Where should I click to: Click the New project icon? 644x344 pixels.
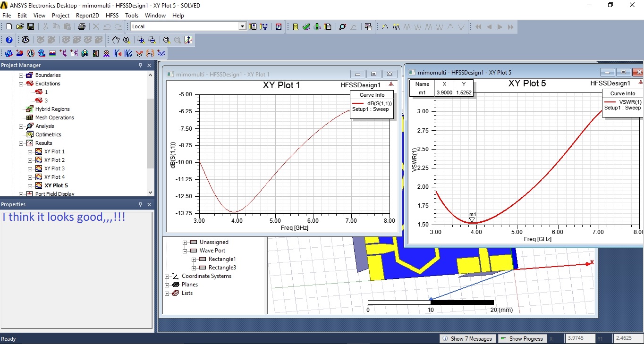[9, 27]
